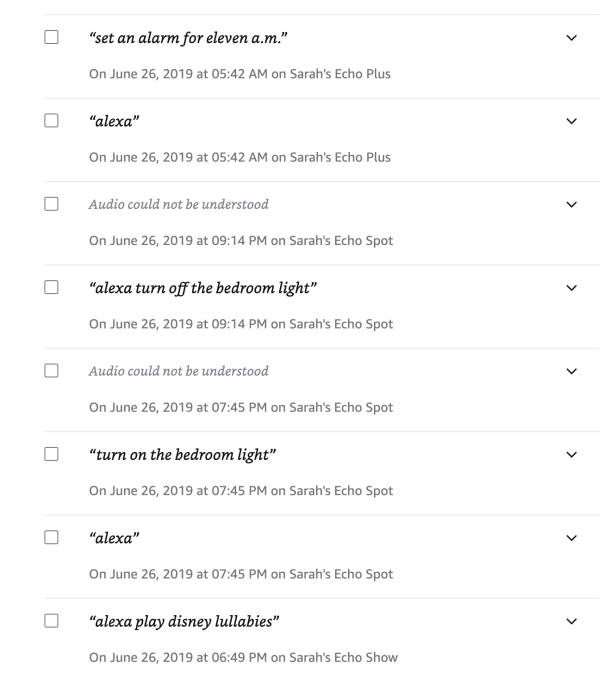Click the "alexa play disney lullabies" transcript text

point(184,622)
